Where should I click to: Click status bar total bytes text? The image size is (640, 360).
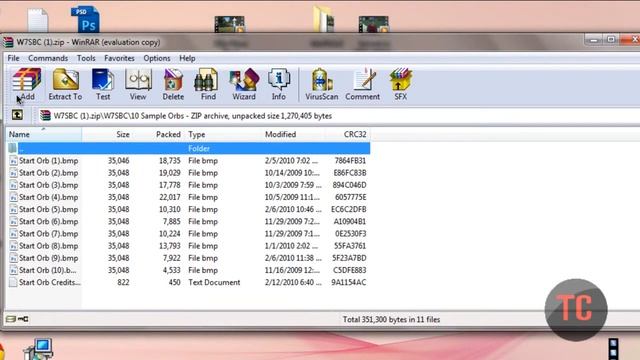391,319
